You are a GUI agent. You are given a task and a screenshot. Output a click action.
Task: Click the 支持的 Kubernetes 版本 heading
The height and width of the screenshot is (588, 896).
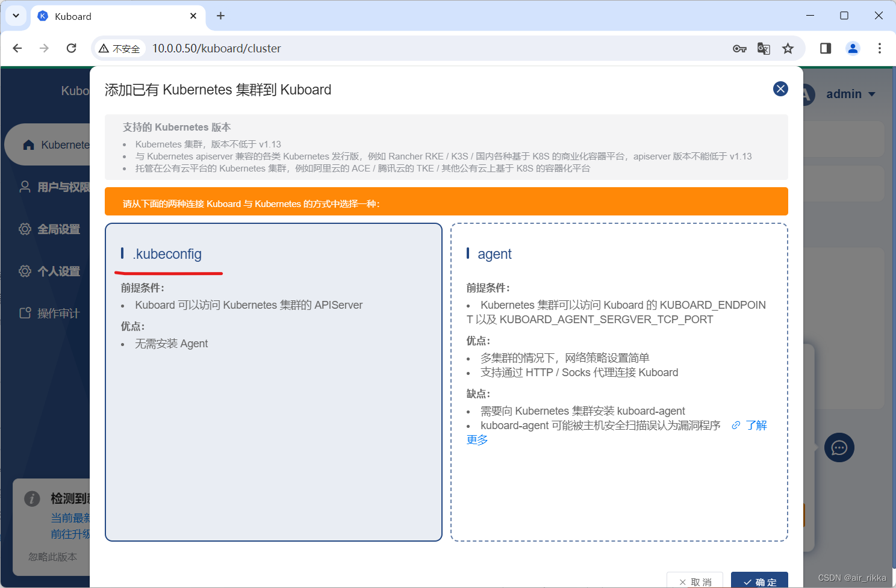tap(177, 127)
